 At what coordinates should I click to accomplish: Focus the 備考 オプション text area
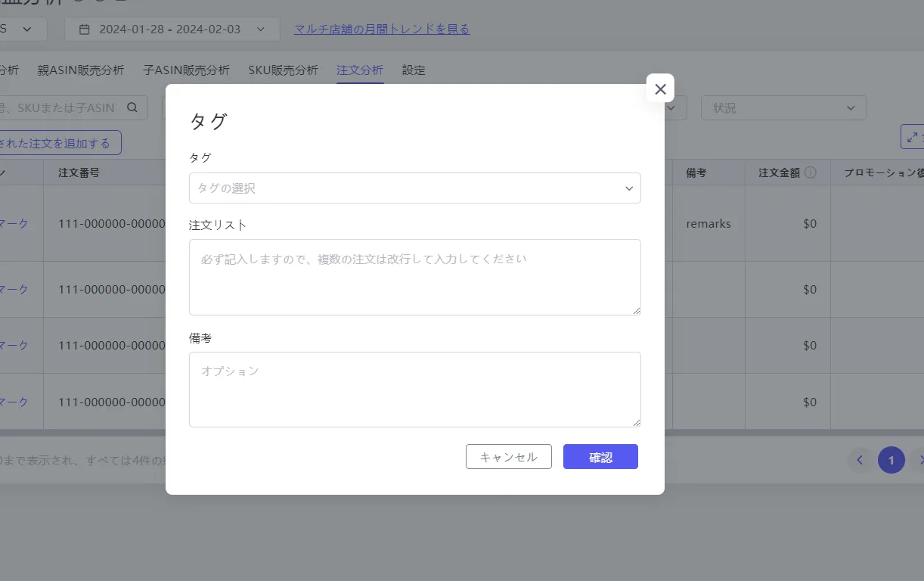(x=414, y=389)
